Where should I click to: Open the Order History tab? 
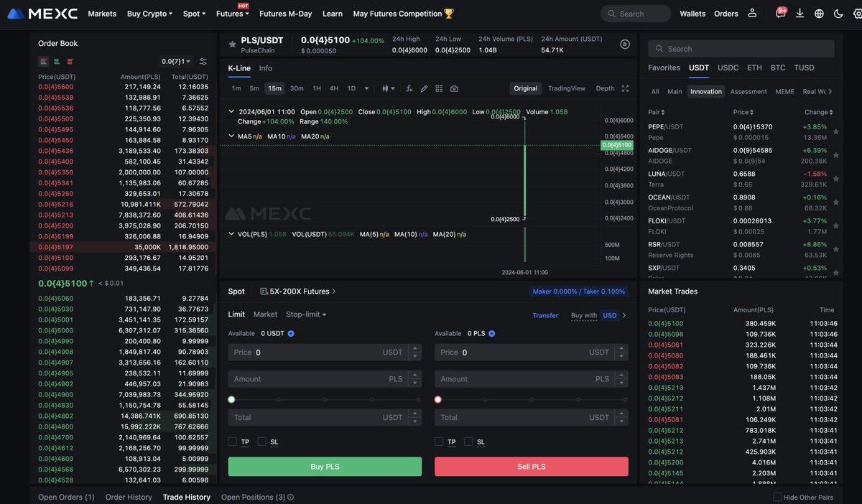pos(129,497)
